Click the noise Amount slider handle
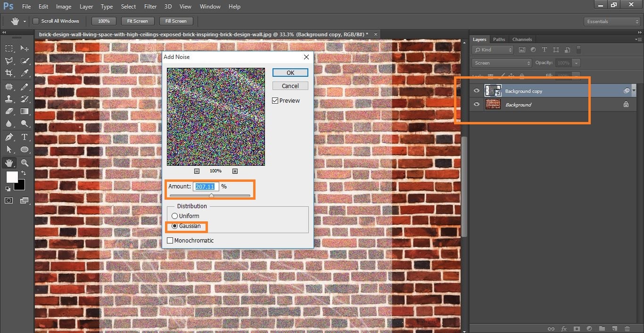 211,195
